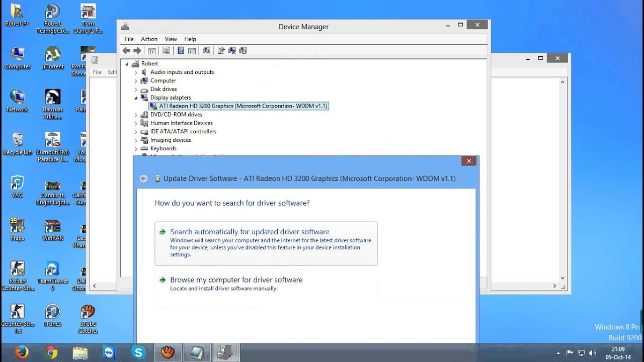Expand IDE ATA/ATAPI controllers node arrow
Image resolution: width=644 pixels, height=362 pixels.
coord(136,132)
